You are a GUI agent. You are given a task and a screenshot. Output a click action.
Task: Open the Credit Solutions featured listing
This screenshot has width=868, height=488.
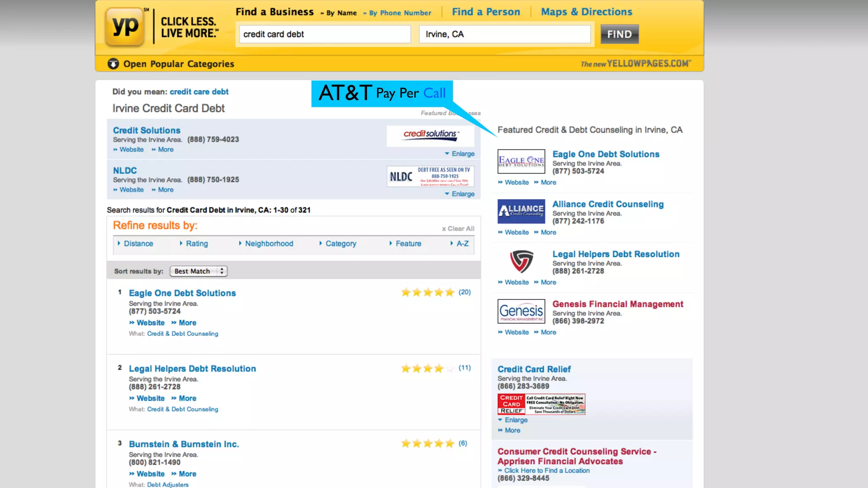147,130
